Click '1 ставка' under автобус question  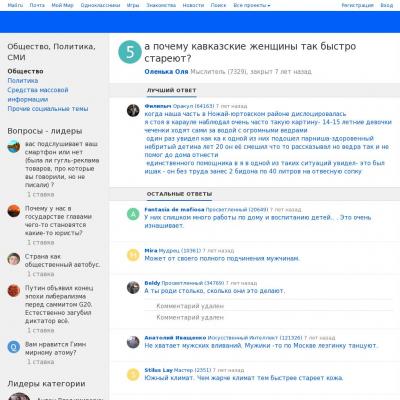tap(41, 274)
